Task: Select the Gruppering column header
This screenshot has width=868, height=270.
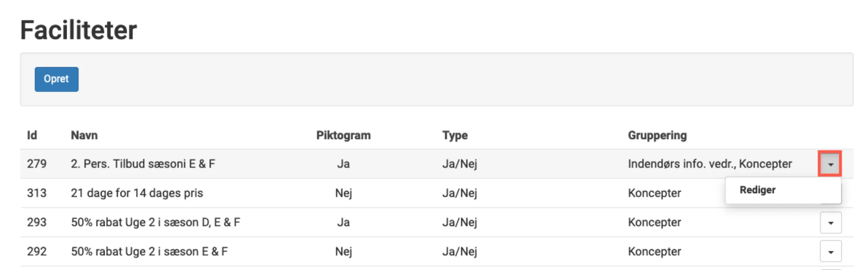Action: (657, 135)
